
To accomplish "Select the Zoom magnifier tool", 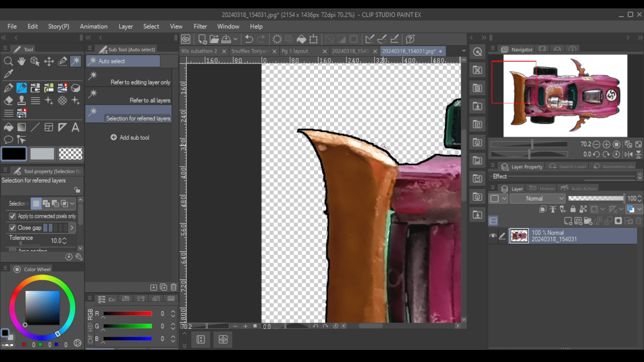I will pos(8,61).
